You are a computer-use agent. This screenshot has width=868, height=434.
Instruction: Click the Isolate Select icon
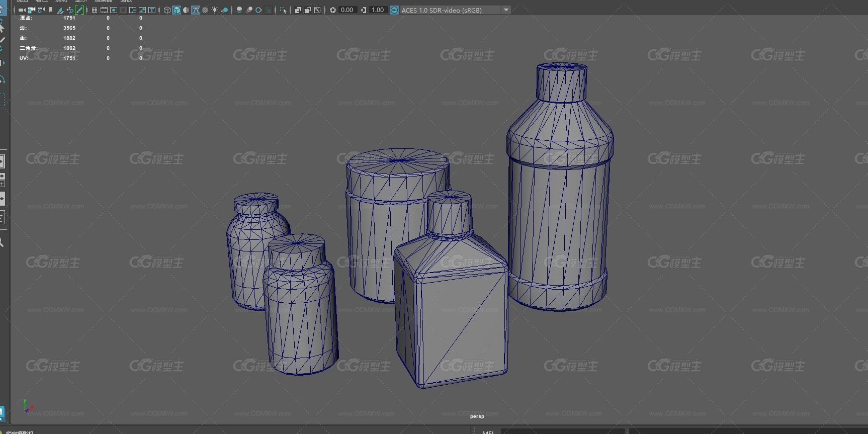click(283, 10)
